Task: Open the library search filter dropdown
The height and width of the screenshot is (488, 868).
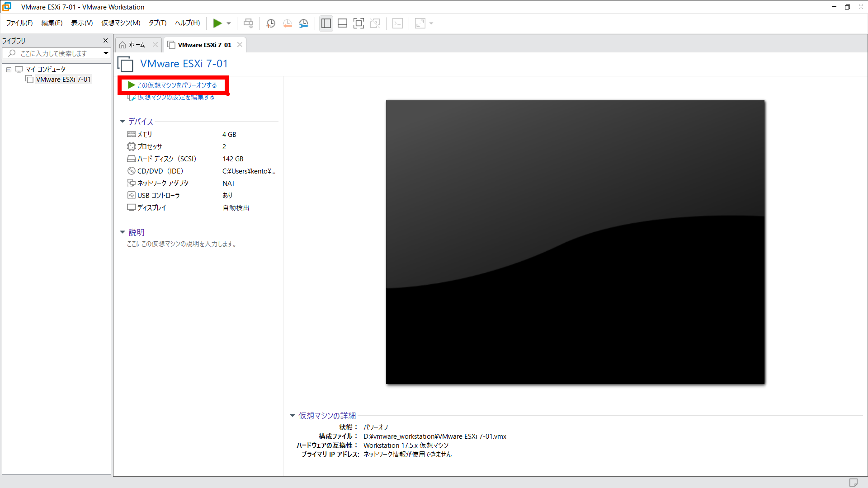Action: click(106, 53)
